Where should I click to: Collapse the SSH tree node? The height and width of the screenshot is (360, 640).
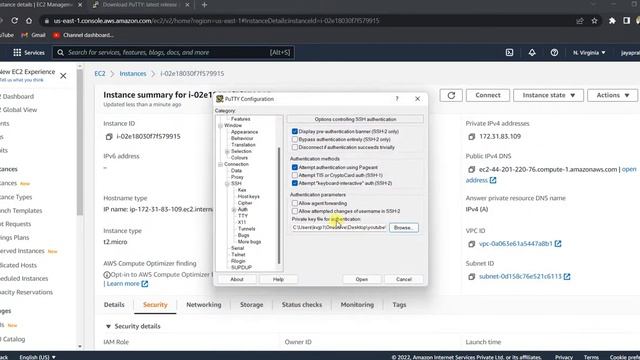(227, 184)
